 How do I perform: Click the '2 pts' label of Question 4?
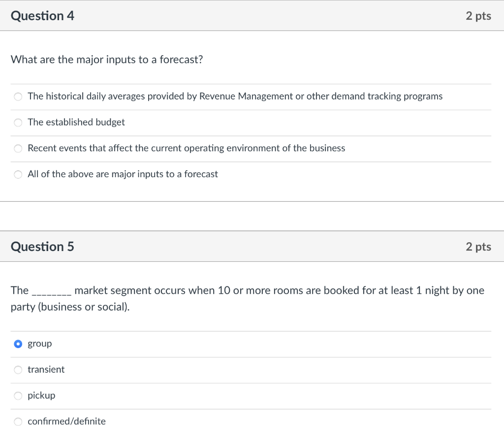478,16
